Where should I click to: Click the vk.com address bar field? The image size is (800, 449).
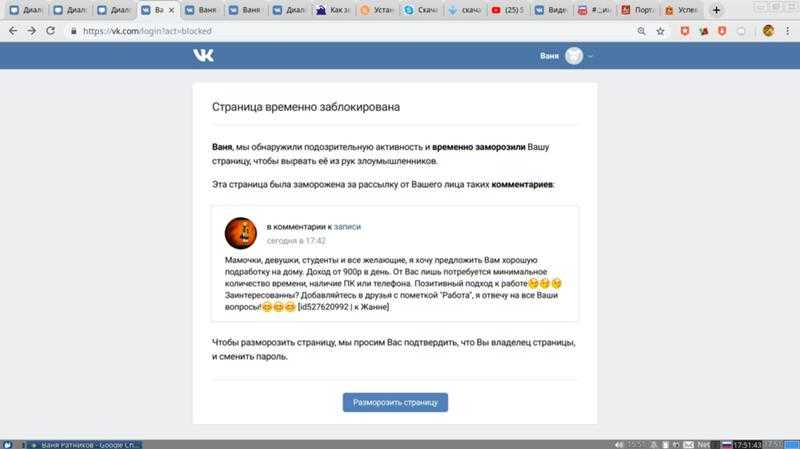pos(352,31)
